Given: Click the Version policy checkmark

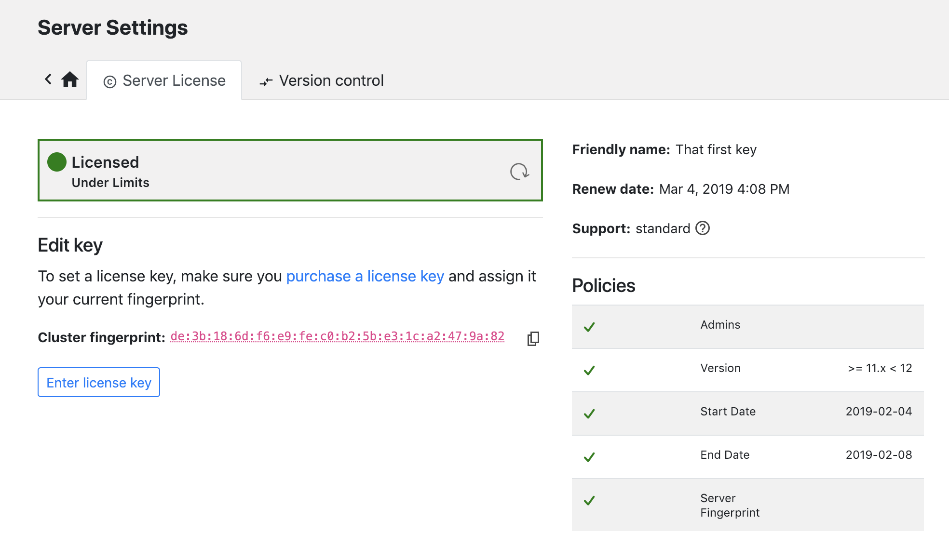Looking at the screenshot, I should coord(589,370).
